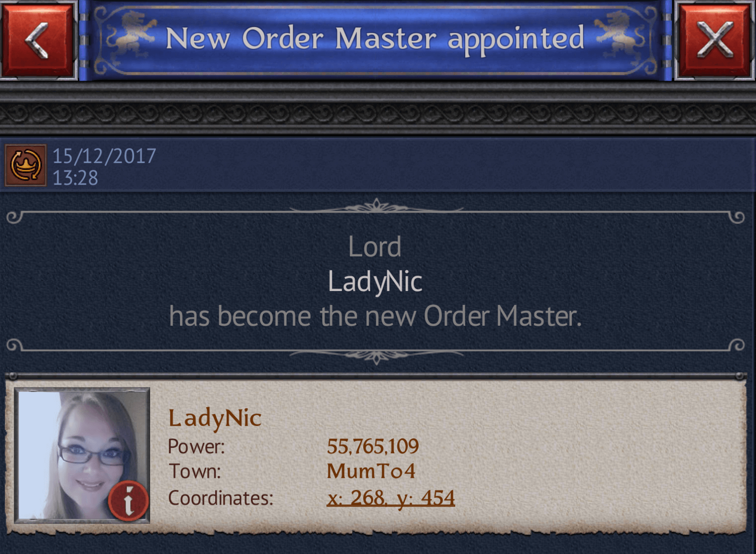Click the Coordinates: label
This screenshot has width=756, height=554.
[221, 498]
